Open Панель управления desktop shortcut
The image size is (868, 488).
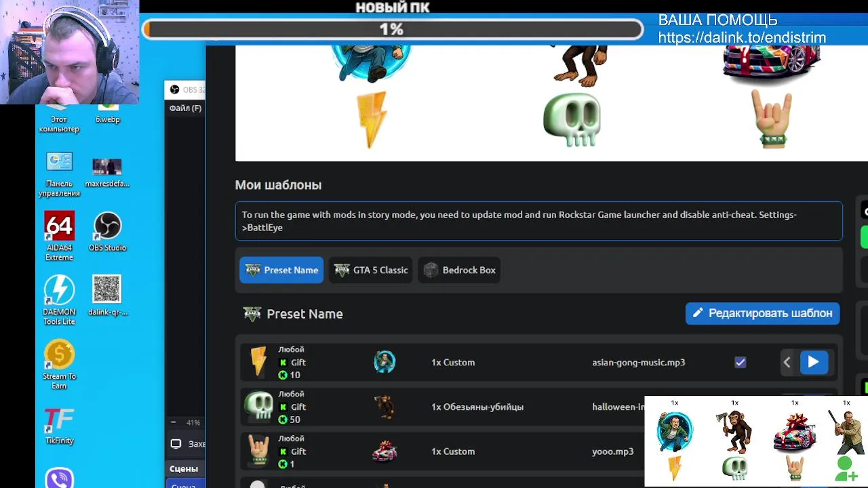point(59,175)
